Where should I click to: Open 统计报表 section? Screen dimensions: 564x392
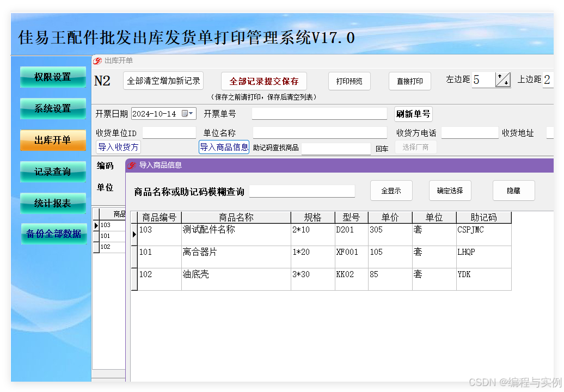53,203
